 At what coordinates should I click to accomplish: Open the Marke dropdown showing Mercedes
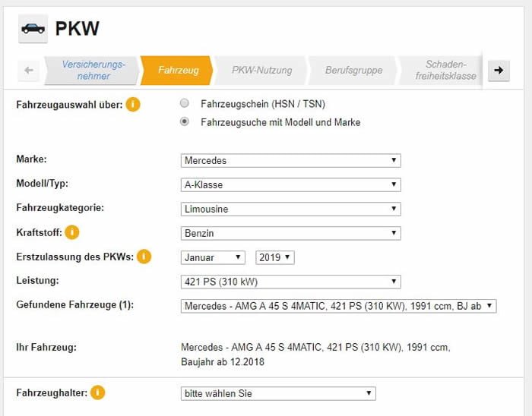pos(290,160)
